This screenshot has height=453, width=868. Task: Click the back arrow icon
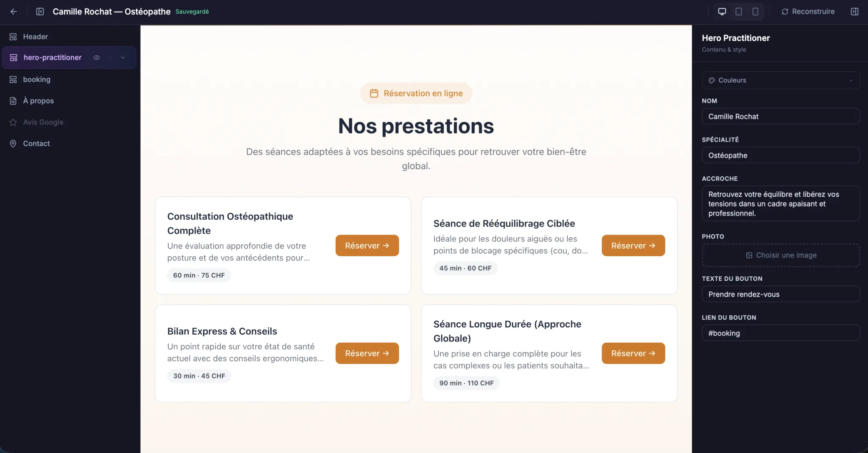[x=14, y=11]
